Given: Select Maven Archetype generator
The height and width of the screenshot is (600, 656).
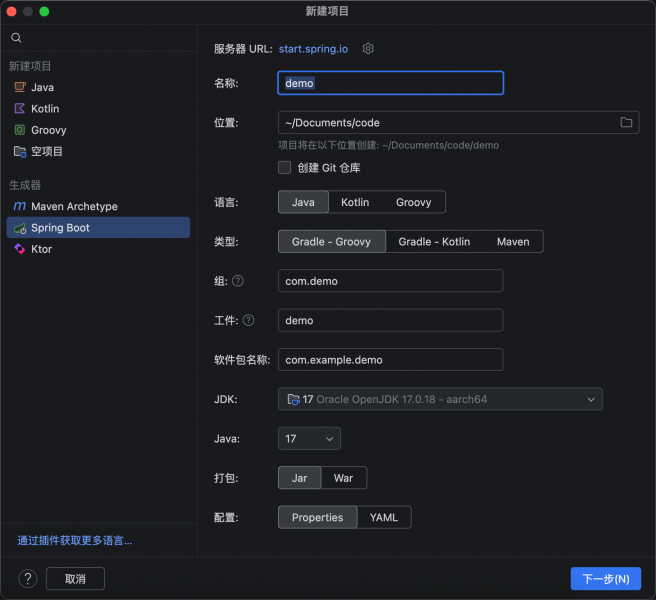Looking at the screenshot, I should [x=98, y=206].
